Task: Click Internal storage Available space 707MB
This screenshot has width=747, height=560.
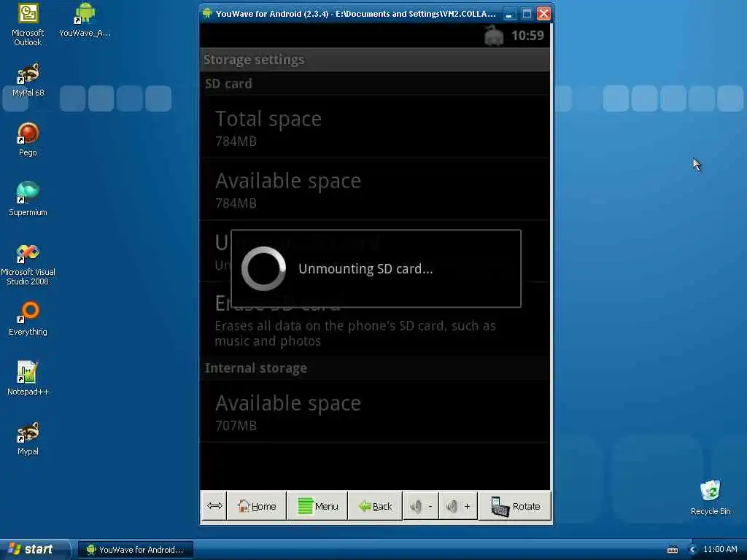Action: pyautogui.click(x=375, y=412)
